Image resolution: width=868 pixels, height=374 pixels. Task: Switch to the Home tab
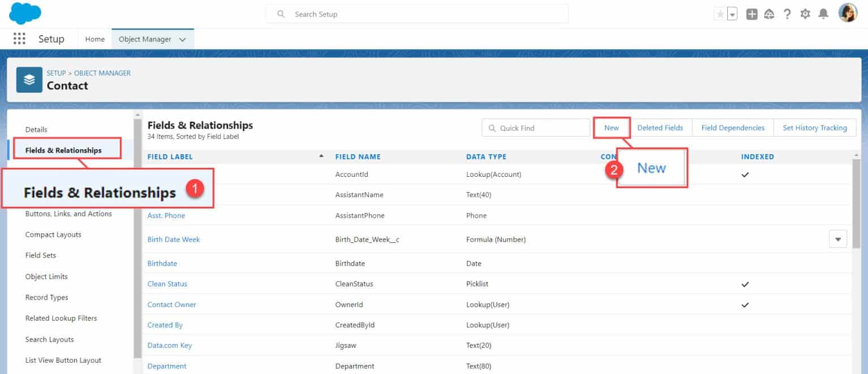click(95, 40)
